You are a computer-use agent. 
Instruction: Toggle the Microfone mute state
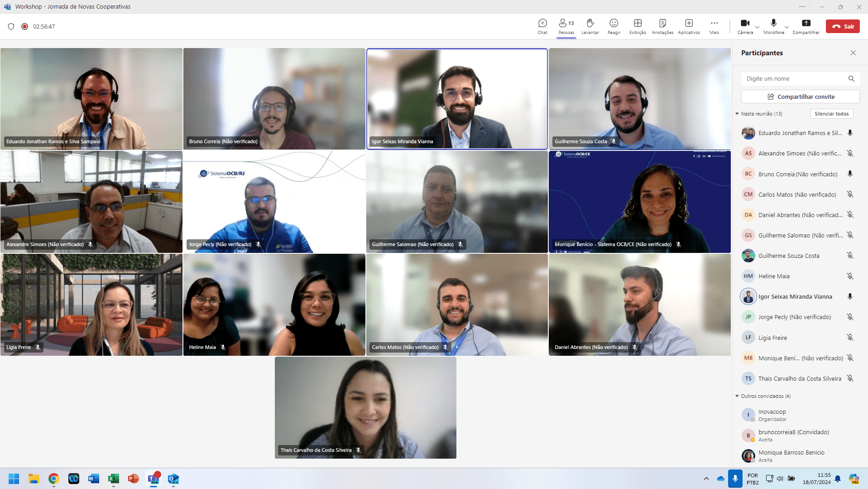pyautogui.click(x=773, y=26)
